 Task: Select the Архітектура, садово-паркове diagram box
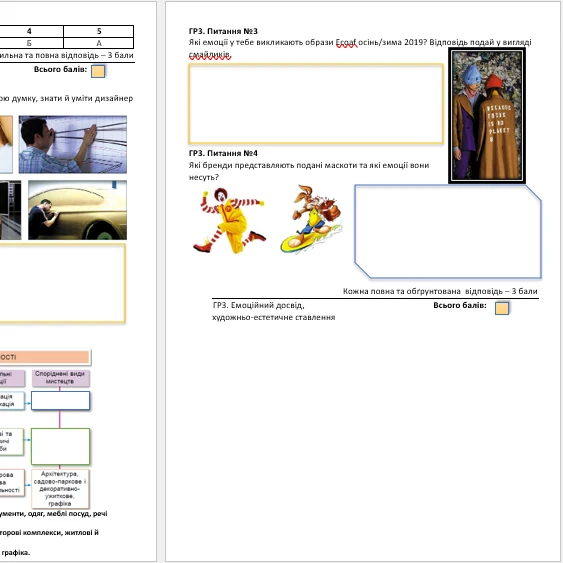pos(60,488)
